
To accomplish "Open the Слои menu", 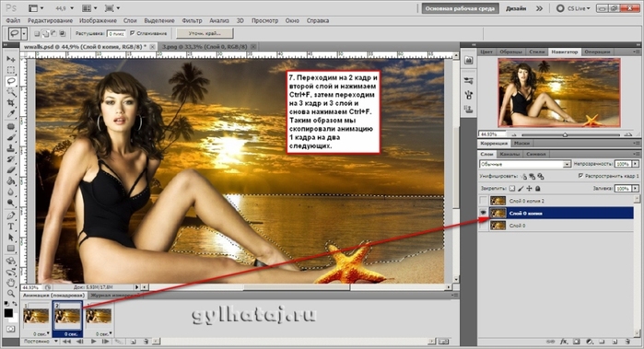I will tap(130, 20).
